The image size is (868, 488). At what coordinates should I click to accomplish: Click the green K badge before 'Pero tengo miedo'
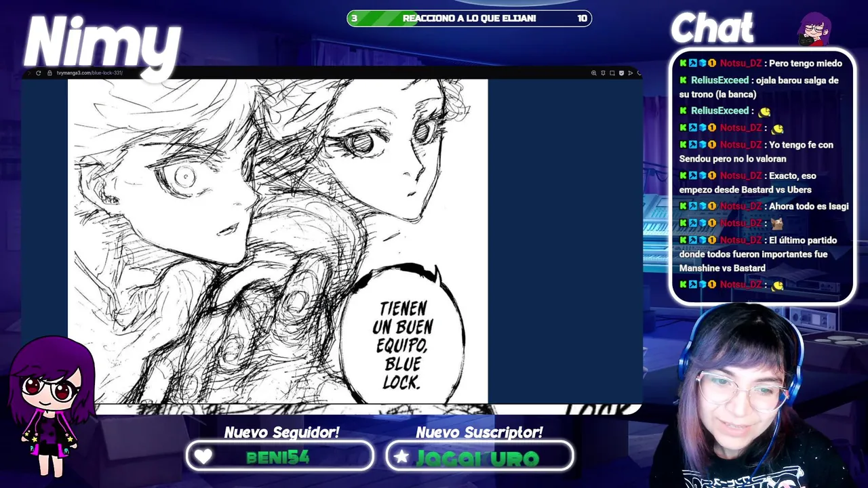point(684,63)
